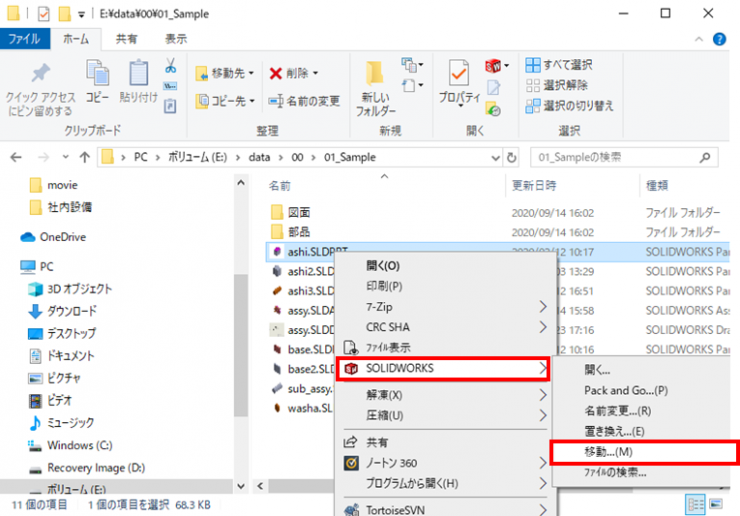Image resolution: width=740 pixels, height=516 pixels.
Task: Choose 名前変更...(R) in SOLIDWORKS submenu
Action: [x=618, y=411]
